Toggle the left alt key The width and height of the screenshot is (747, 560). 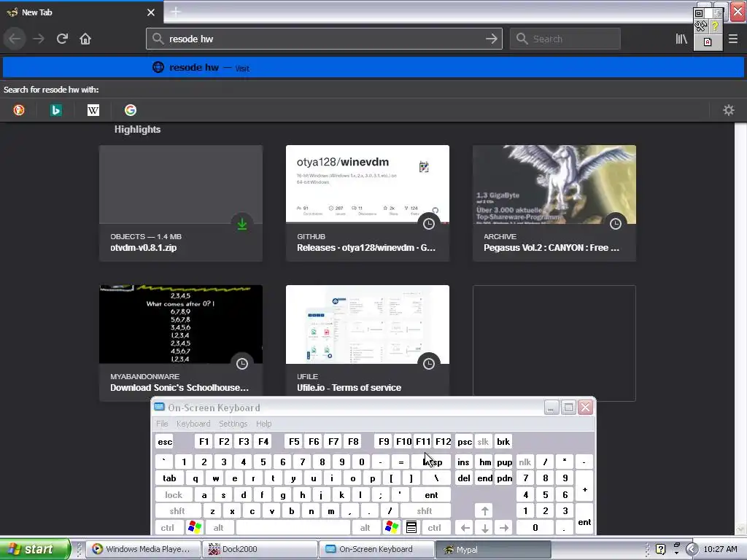[218, 528]
